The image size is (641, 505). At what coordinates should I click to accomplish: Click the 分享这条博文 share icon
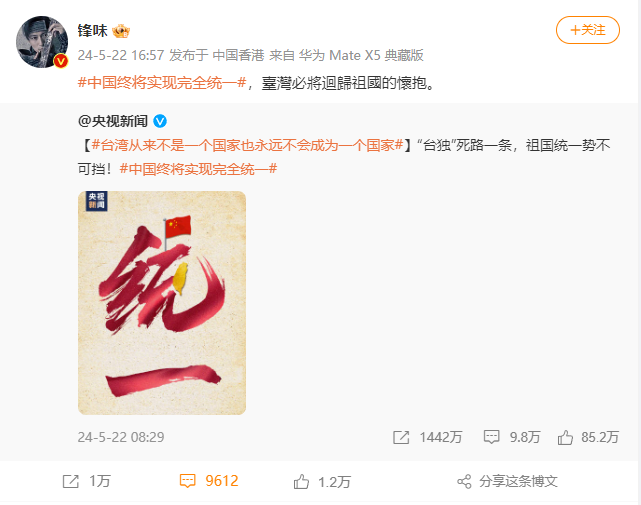[x=464, y=481]
